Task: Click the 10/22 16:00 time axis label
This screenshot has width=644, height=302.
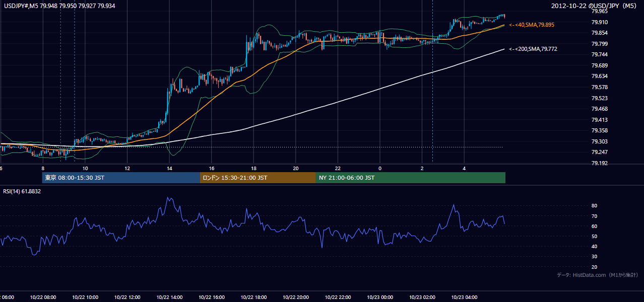Action: 212,297
